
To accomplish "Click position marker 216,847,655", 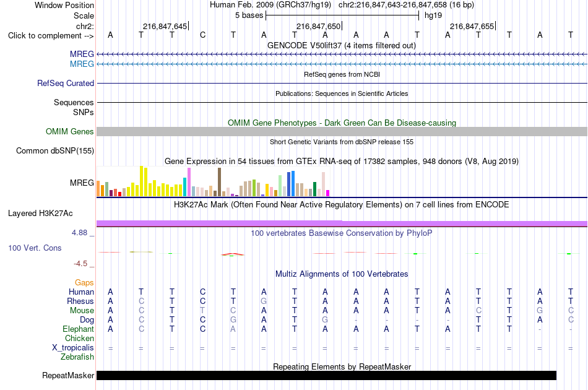I will (x=472, y=26).
